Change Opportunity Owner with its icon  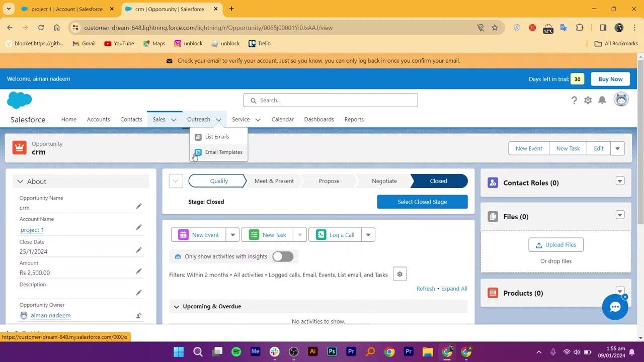138,316
